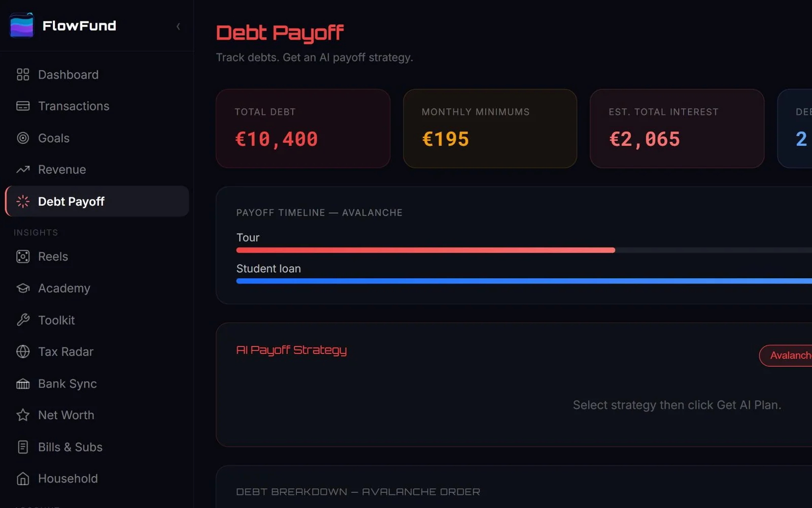
Task: Open Academy via graduation cap icon
Action: 23,288
